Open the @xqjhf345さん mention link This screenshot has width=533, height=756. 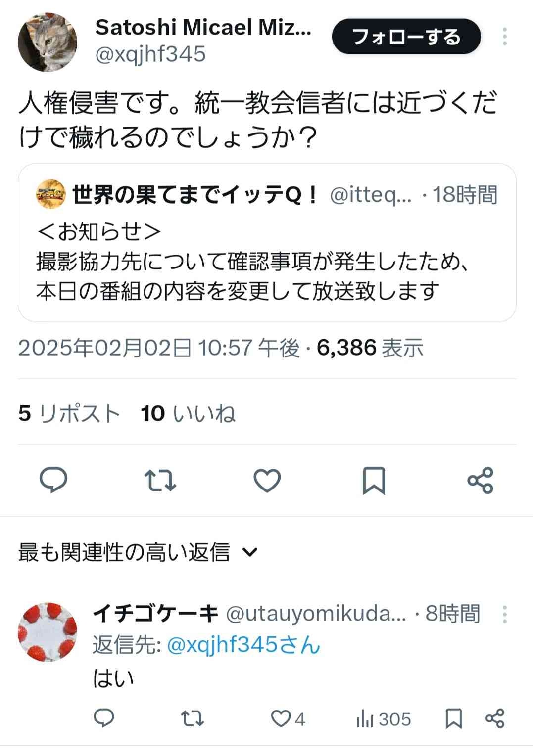click(x=244, y=645)
